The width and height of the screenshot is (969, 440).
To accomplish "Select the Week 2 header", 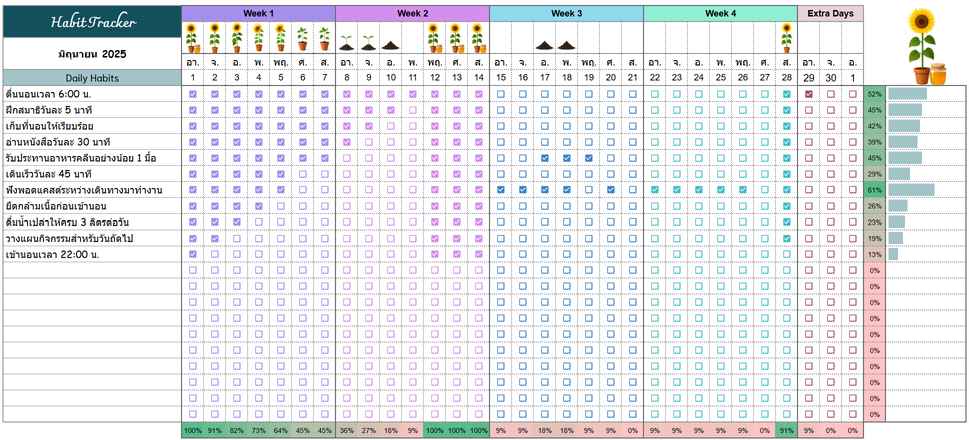I will 412,14.
